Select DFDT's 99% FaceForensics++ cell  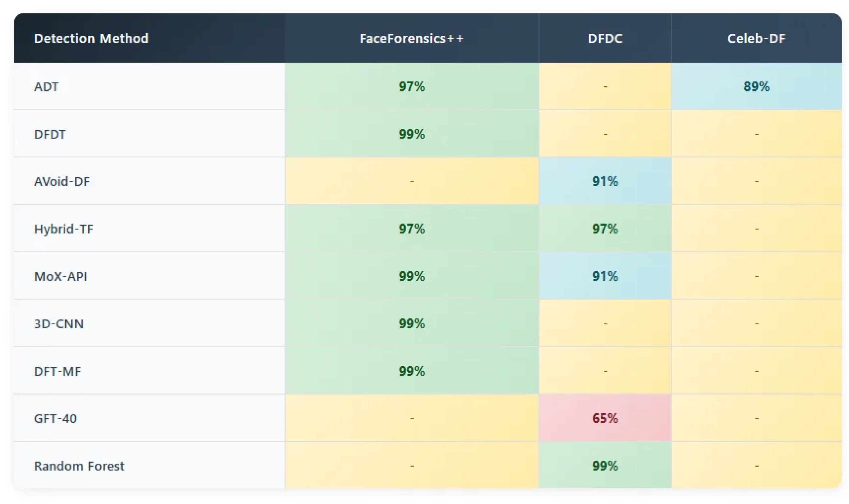pyautogui.click(x=412, y=134)
